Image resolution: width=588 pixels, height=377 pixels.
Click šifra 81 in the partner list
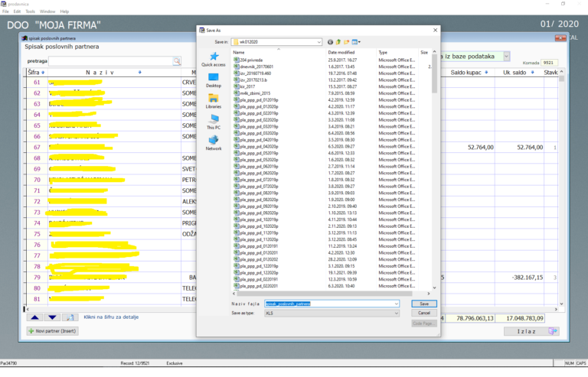(37, 300)
